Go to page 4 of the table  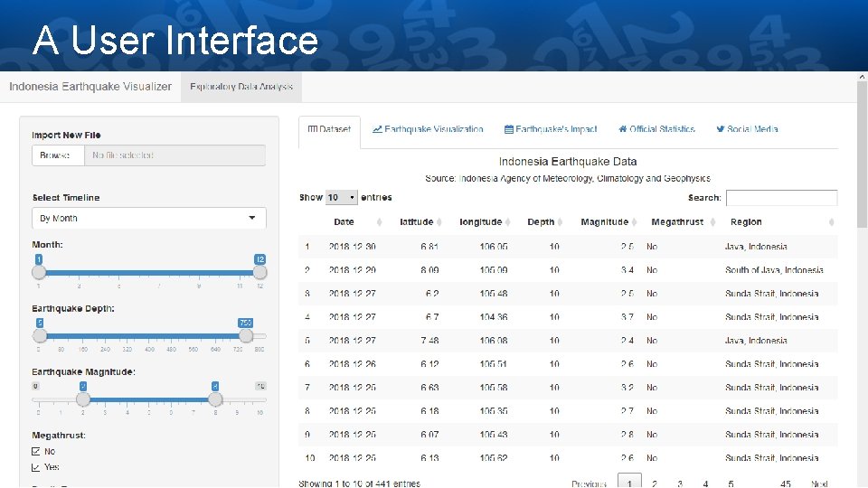coord(705,483)
